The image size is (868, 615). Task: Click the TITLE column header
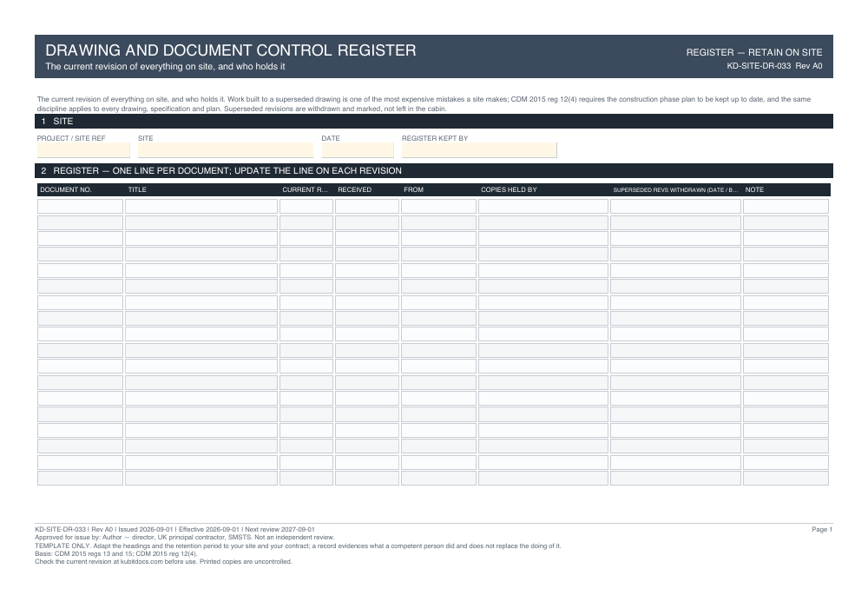[137, 190]
